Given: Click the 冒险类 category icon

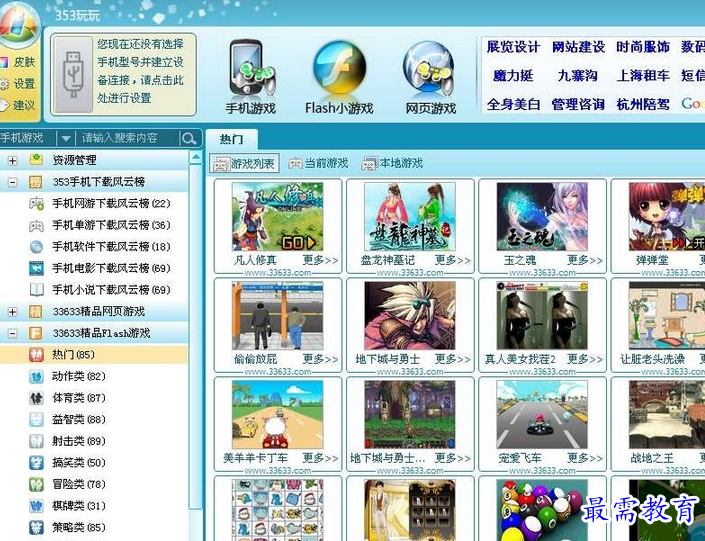Looking at the screenshot, I should [36, 484].
